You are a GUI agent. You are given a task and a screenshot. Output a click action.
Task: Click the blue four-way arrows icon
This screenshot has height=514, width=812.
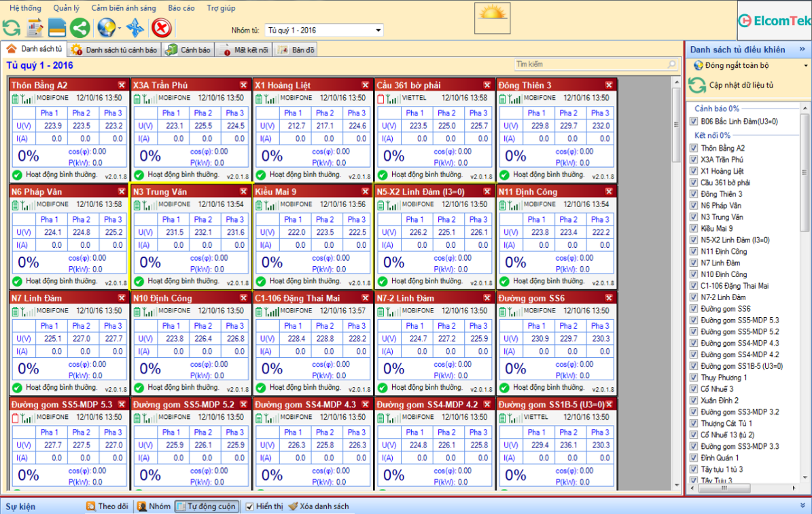(x=136, y=28)
